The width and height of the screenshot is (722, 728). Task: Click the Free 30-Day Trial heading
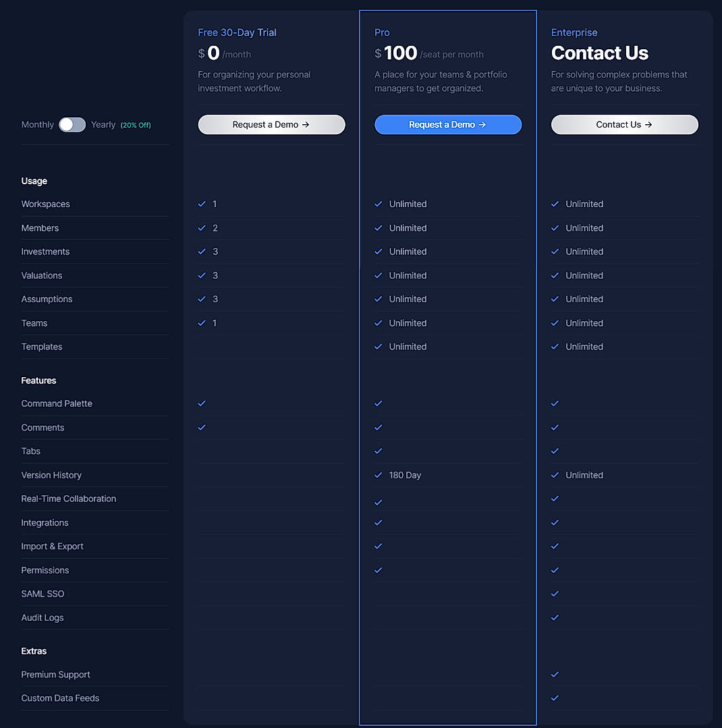click(x=237, y=32)
